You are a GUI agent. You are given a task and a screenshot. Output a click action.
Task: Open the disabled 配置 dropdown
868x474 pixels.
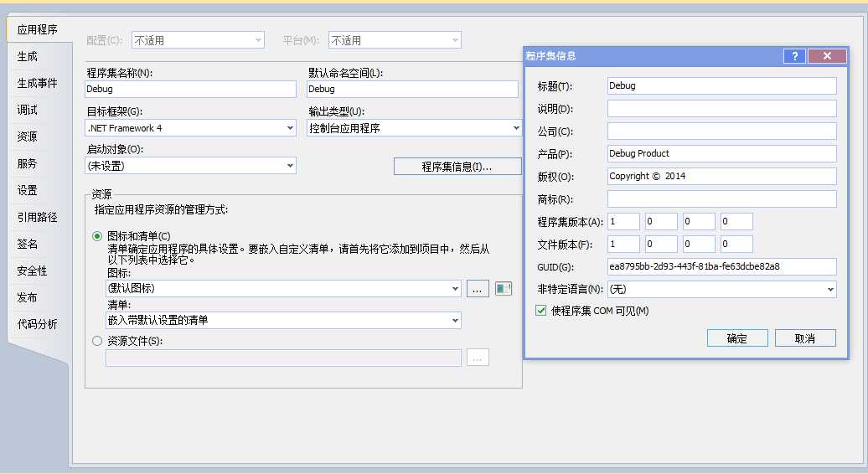[199, 40]
